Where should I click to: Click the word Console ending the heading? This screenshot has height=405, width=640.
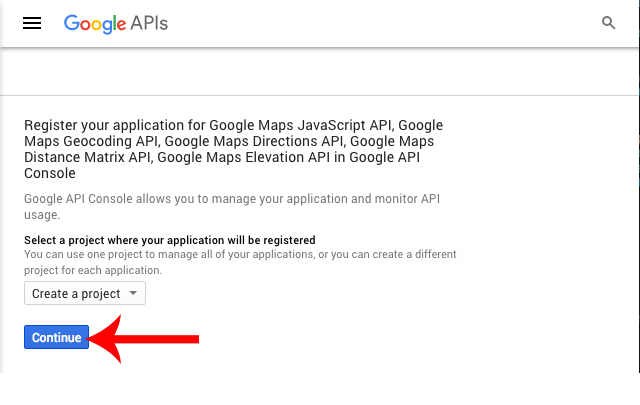[50, 174]
